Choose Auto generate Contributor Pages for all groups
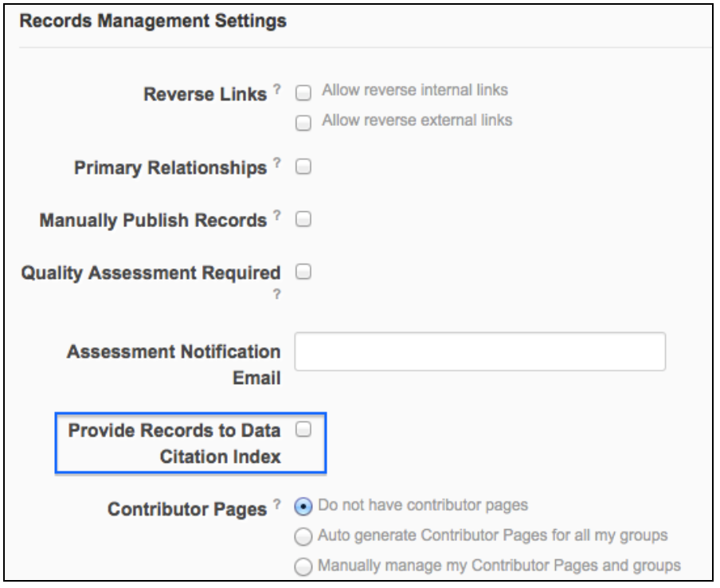The height and width of the screenshot is (588, 720). [303, 536]
